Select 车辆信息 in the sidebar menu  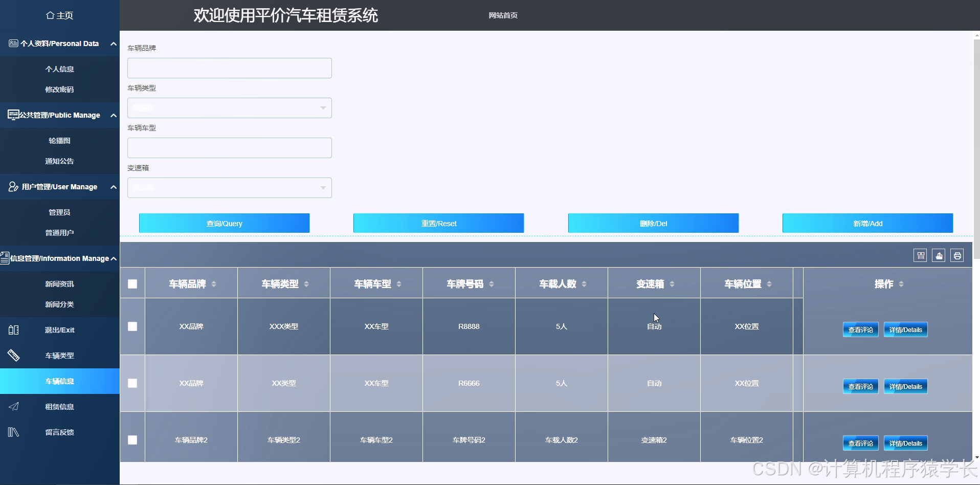[59, 381]
